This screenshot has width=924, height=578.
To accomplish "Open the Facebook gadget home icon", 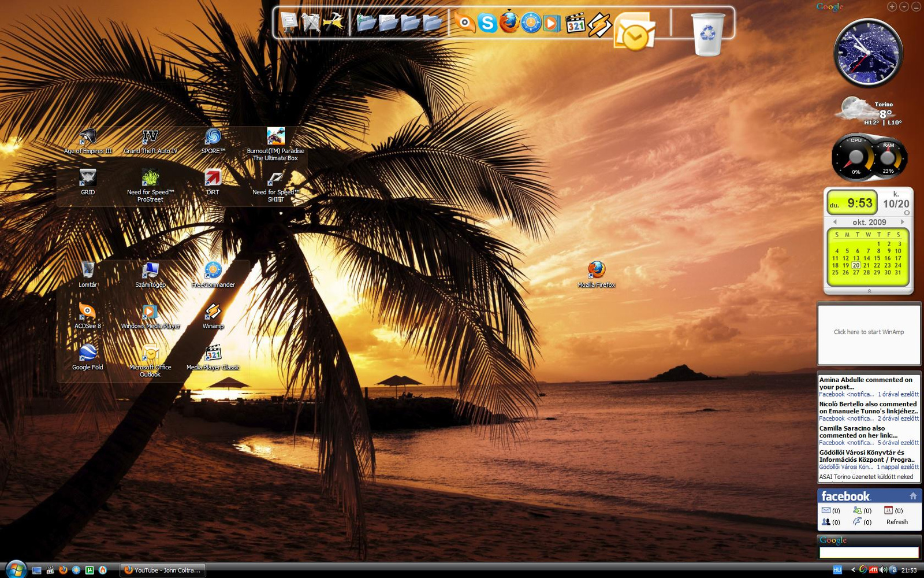I will (913, 496).
